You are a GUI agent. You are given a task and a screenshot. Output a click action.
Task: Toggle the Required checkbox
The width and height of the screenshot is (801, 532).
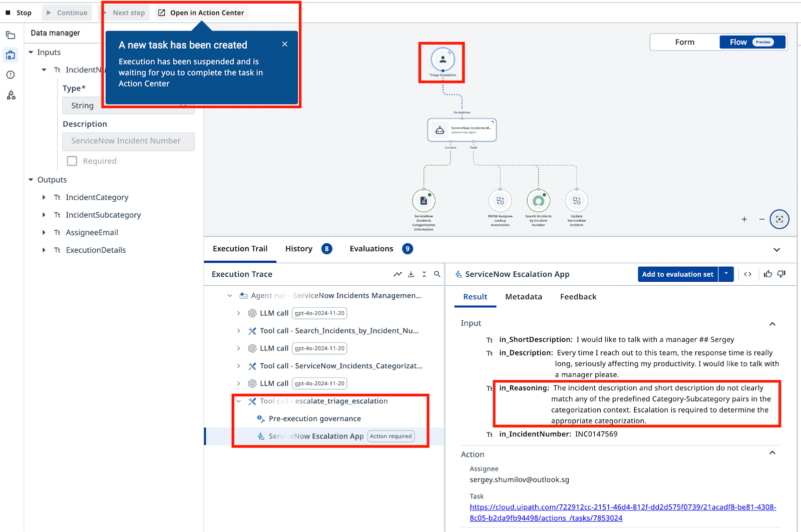pos(72,161)
